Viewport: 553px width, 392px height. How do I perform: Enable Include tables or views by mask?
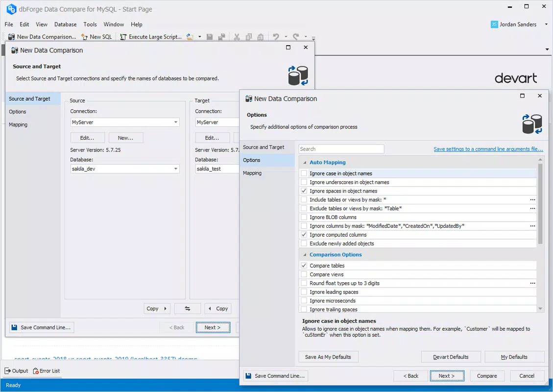click(x=304, y=200)
